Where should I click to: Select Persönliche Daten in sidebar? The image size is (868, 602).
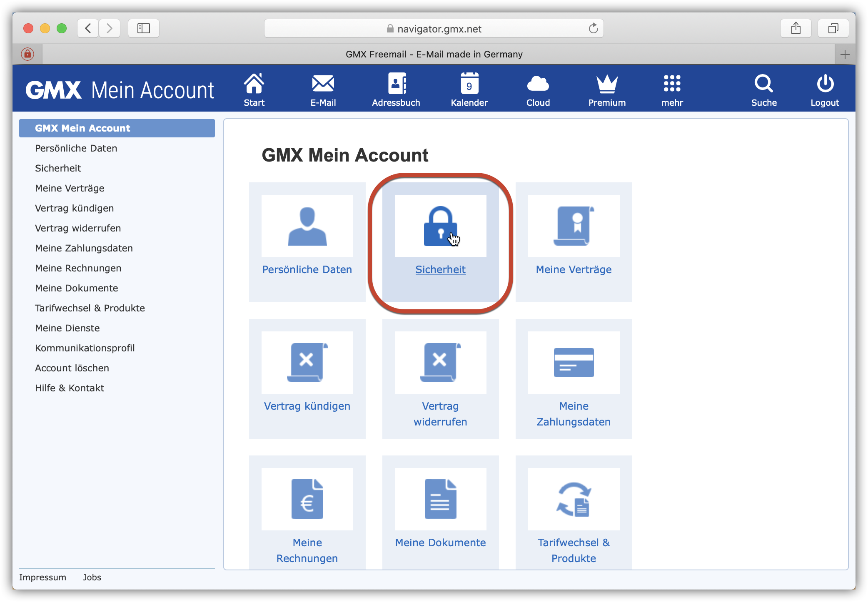[76, 148]
